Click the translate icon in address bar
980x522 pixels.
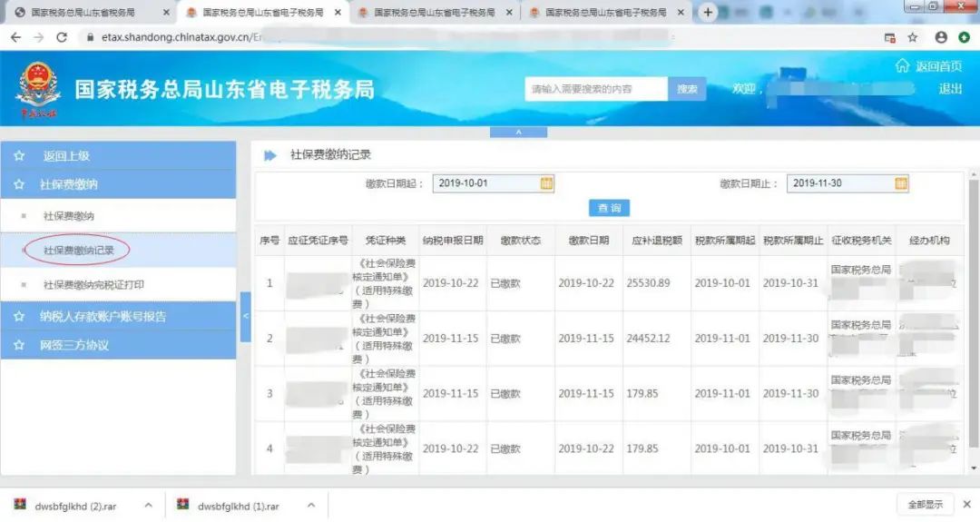(890, 37)
